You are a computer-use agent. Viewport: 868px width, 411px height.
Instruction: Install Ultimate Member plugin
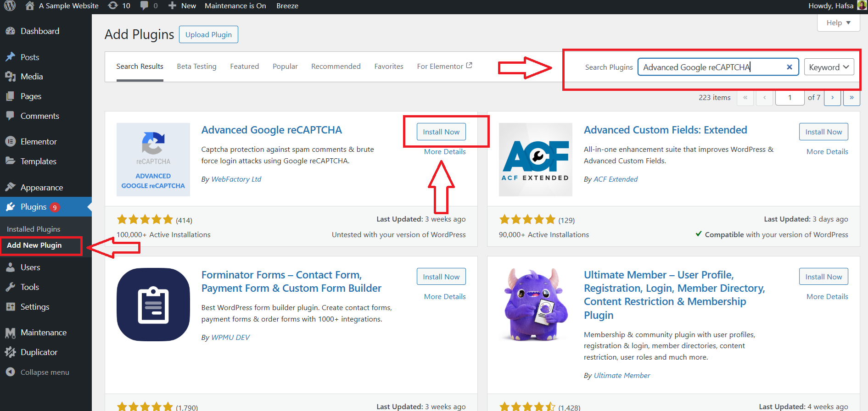click(x=823, y=277)
